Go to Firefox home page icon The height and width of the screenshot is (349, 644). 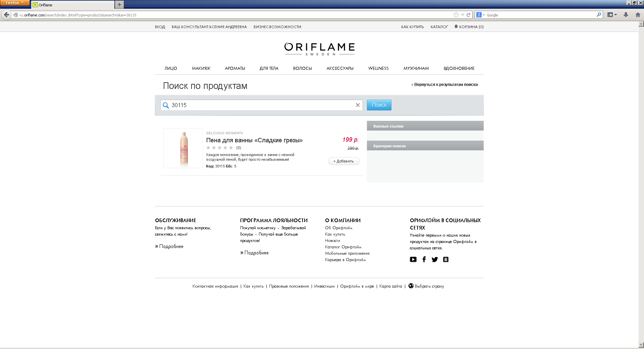(x=638, y=15)
